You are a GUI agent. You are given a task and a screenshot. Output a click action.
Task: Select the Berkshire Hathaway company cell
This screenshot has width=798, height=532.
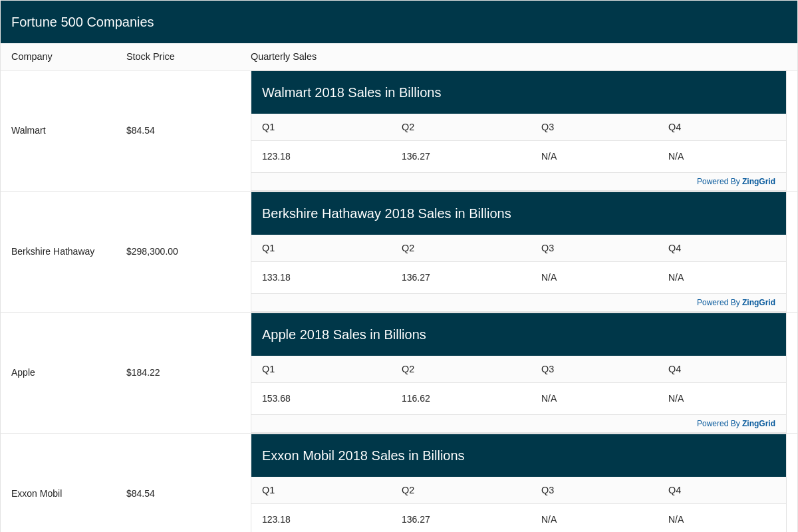[53, 251]
